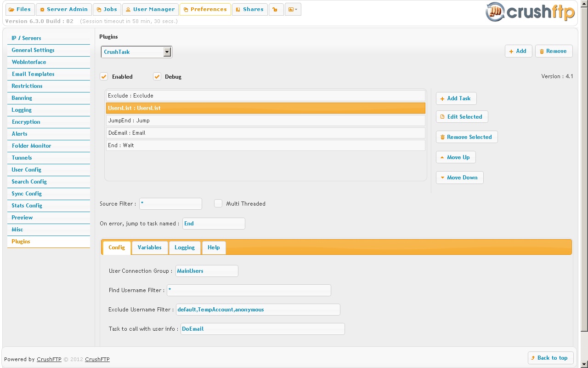This screenshot has width=588, height=368.
Task: Open User Config section
Action: point(49,170)
